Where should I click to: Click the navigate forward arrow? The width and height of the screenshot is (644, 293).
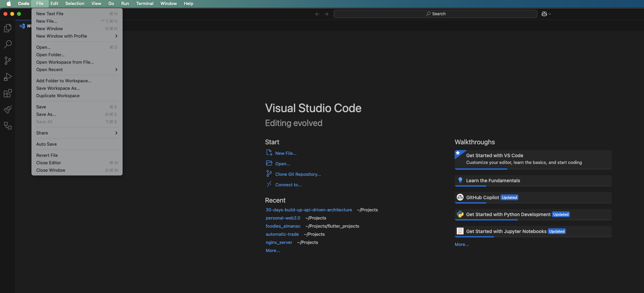(x=326, y=14)
